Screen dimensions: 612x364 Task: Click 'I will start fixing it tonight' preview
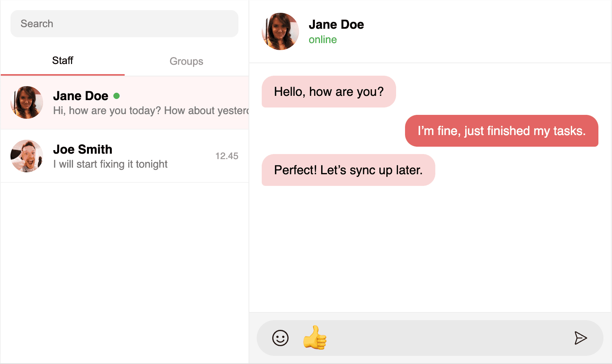110,164
